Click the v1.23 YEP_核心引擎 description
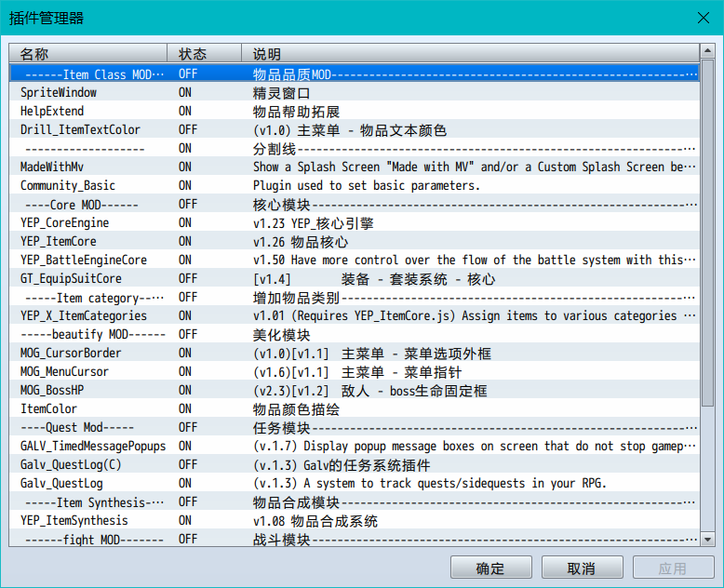 coord(313,223)
